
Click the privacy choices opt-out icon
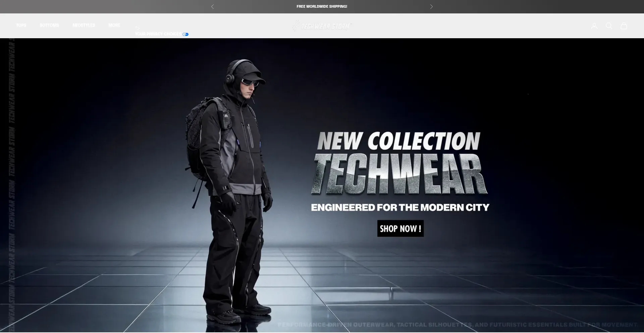pyautogui.click(x=185, y=34)
